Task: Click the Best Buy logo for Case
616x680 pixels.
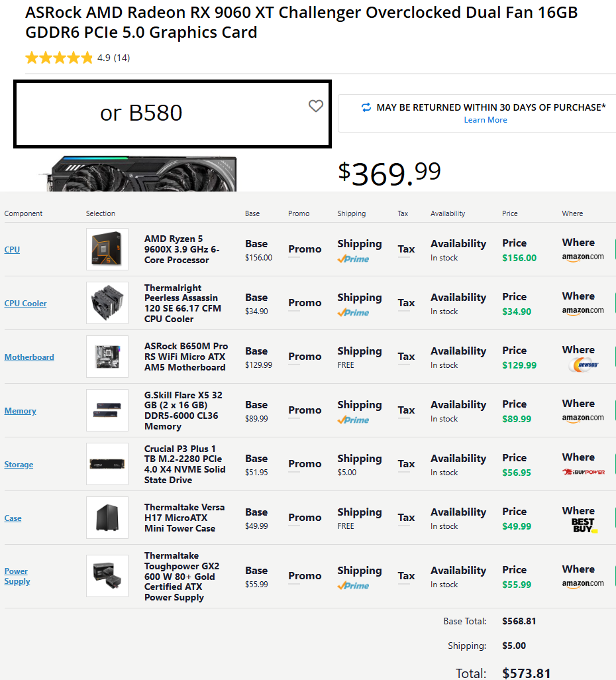Action: [x=584, y=526]
